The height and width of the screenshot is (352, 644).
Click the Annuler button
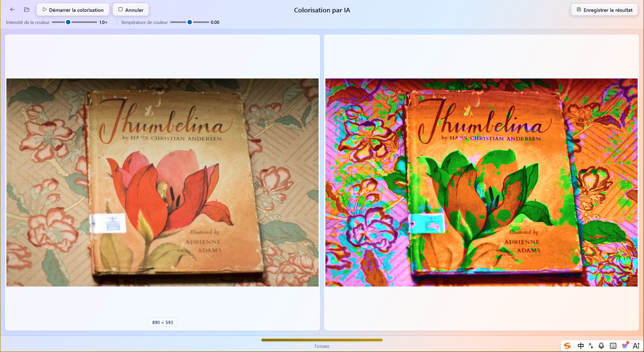pyautogui.click(x=131, y=10)
